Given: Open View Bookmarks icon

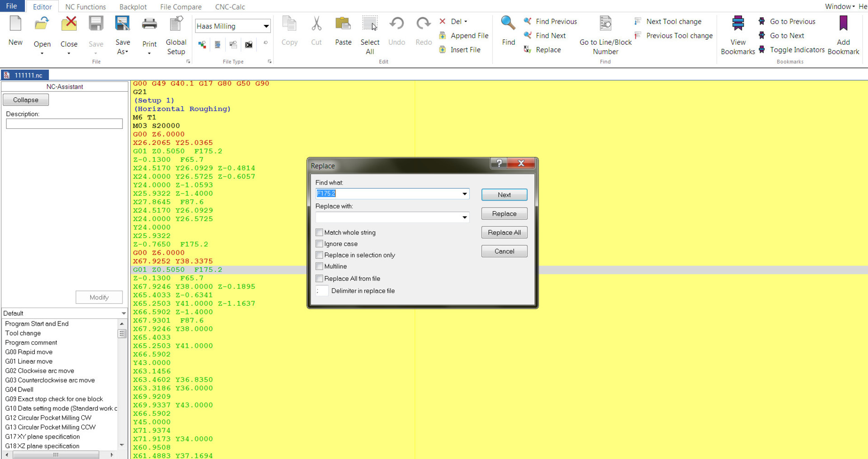Looking at the screenshot, I should click(x=738, y=24).
